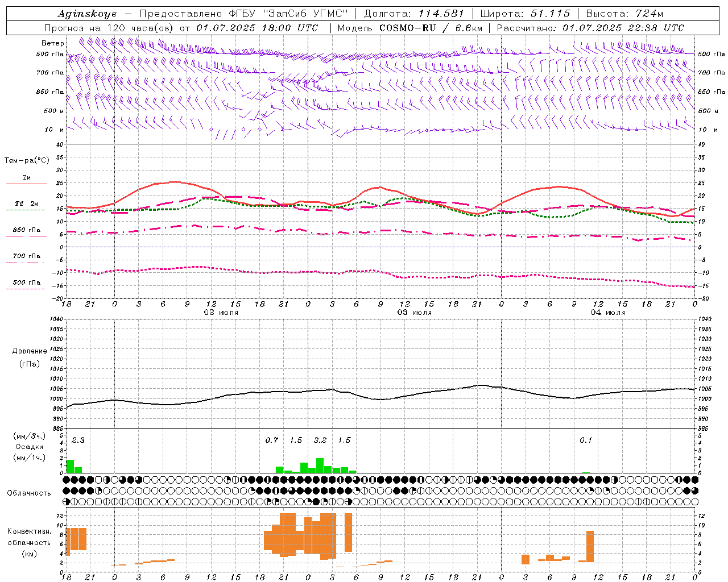Screen dimensions: 728x582
Task: Click the Долгота: 114.581 value
Action: (413, 14)
